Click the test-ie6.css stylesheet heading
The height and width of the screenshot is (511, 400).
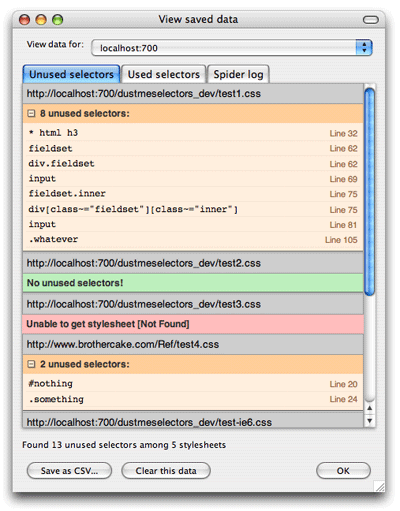[193, 421]
